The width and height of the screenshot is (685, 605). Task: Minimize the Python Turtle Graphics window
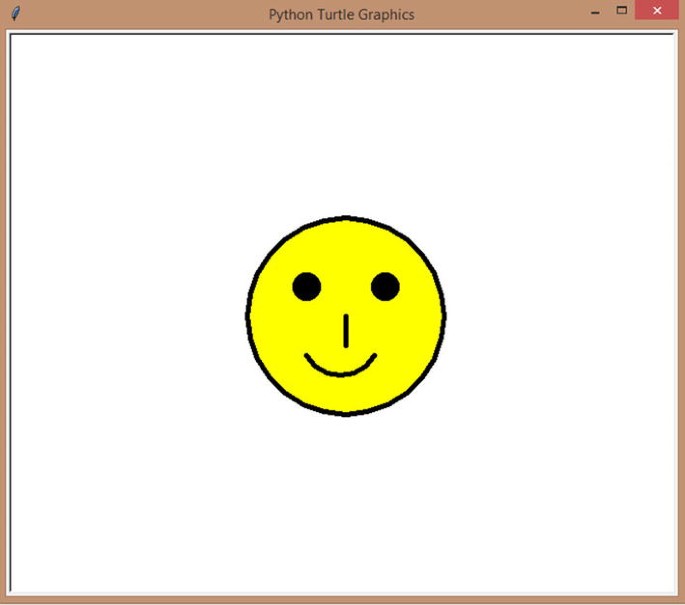[596, 13]
